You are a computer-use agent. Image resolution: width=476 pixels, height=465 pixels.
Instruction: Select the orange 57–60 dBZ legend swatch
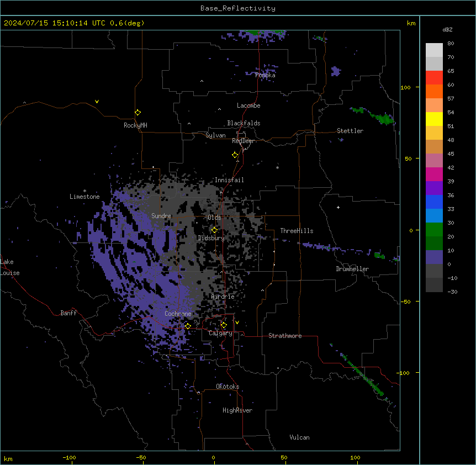(434, 91)
